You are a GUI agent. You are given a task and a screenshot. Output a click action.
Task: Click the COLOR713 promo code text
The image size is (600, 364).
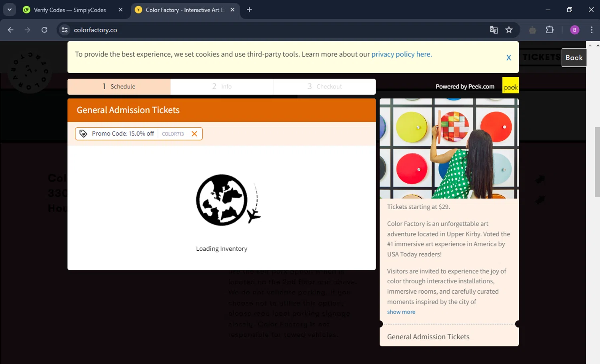tap(173, 134)
